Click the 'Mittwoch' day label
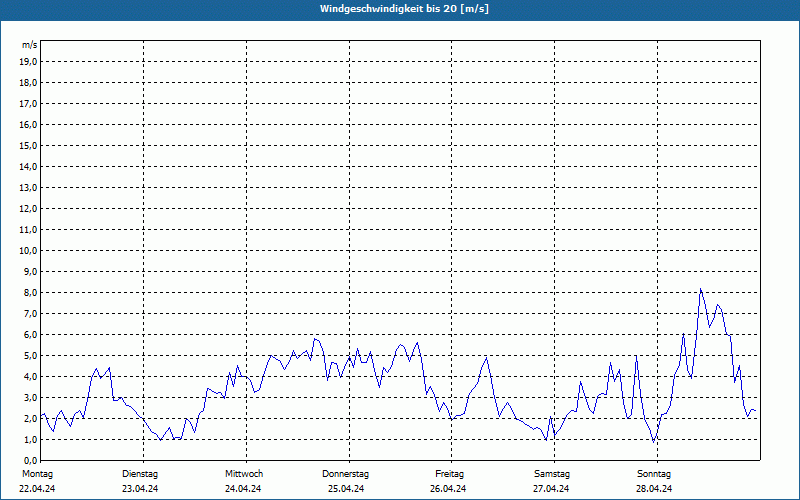The width and height of the screenshot is (800, 500). point(244,474)
